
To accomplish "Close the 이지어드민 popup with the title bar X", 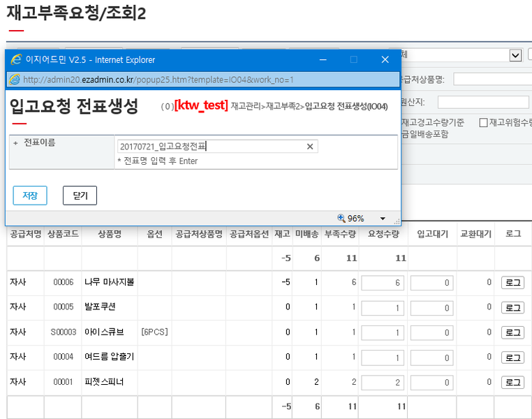I will click(385, 59).
